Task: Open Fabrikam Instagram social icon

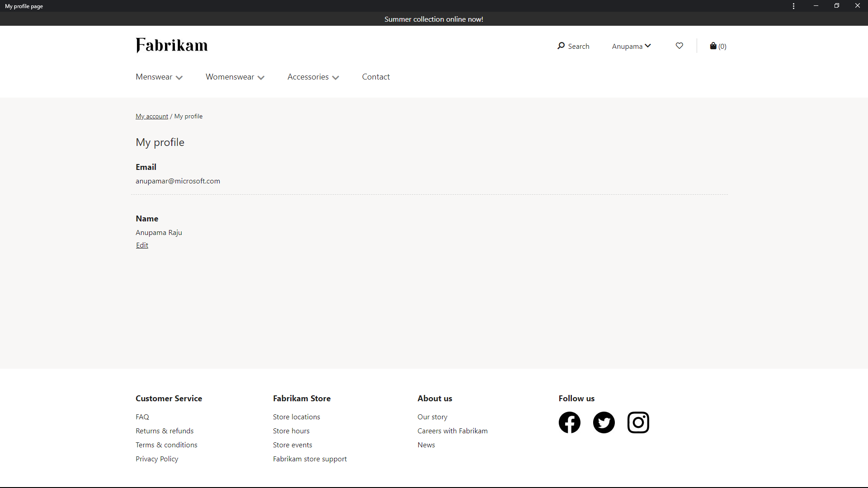Action: (x=638, y=422)
